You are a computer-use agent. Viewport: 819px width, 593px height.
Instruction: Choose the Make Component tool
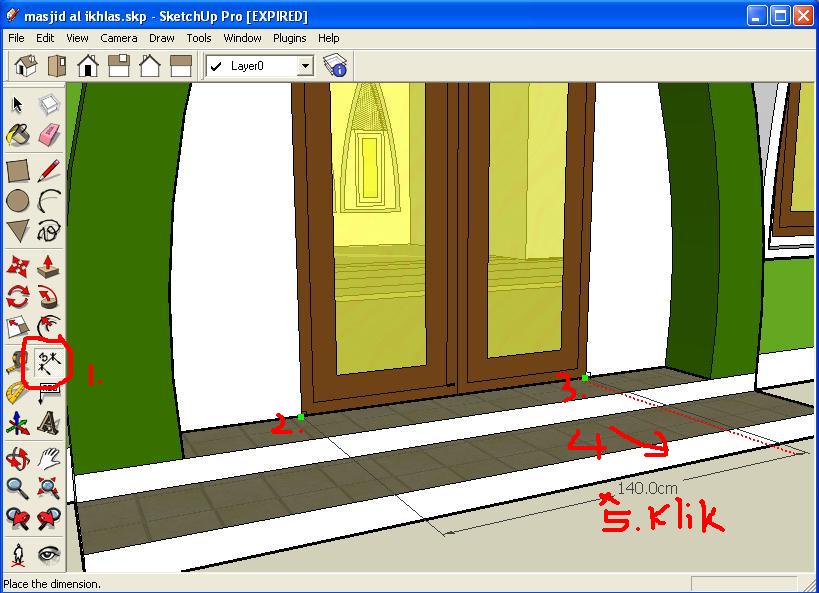49,104
